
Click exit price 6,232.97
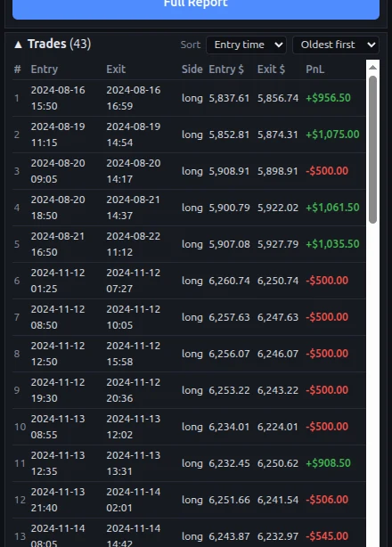pyautogui.click(x=278, y=536)
